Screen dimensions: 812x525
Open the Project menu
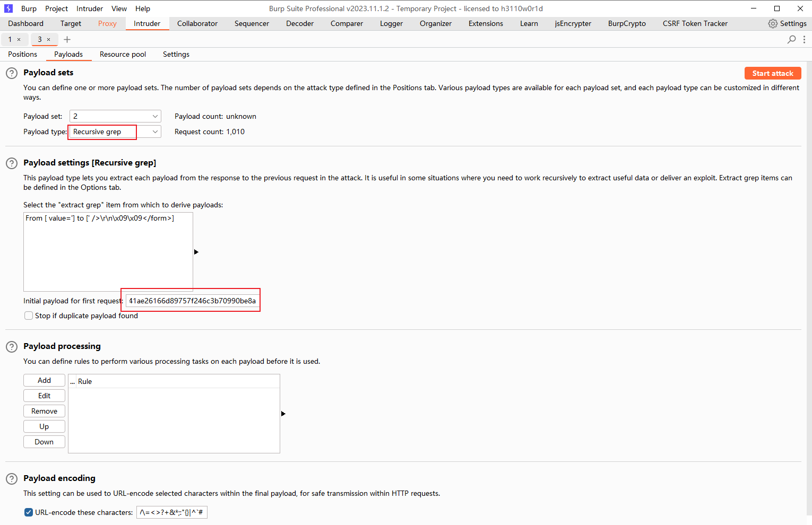[x=56, y=8]
